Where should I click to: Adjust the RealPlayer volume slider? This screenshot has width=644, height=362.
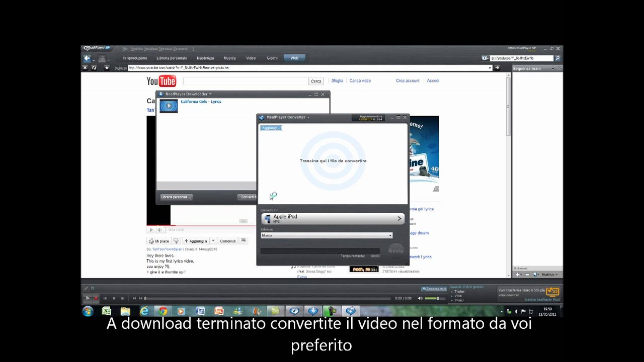[435, 298]
